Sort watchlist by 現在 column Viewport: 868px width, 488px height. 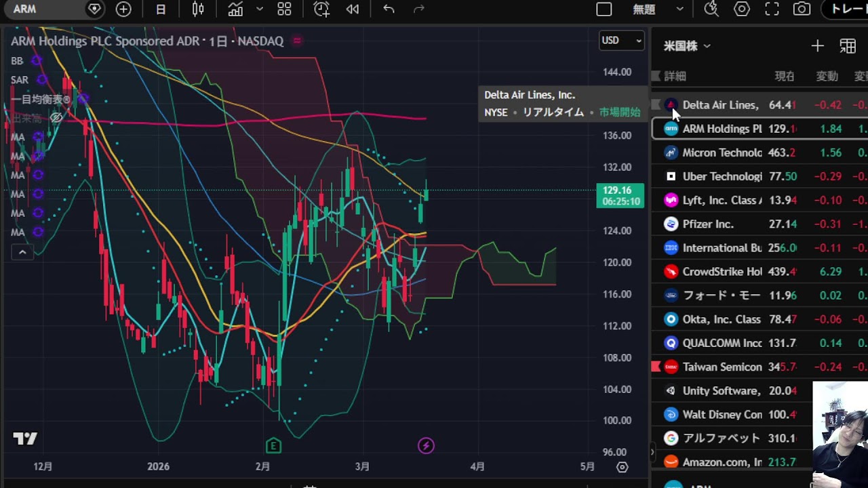(x=785, y=77)
